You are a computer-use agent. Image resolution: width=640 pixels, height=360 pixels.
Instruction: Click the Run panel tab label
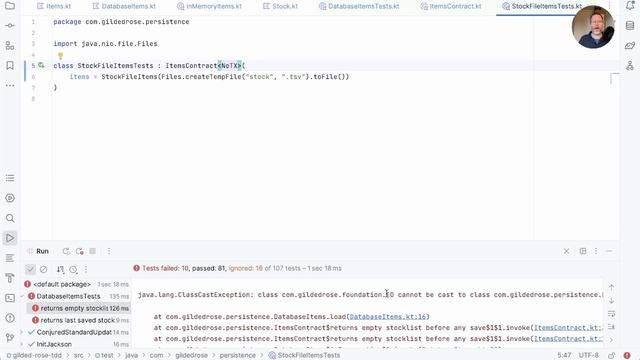(x=42, y=251)
